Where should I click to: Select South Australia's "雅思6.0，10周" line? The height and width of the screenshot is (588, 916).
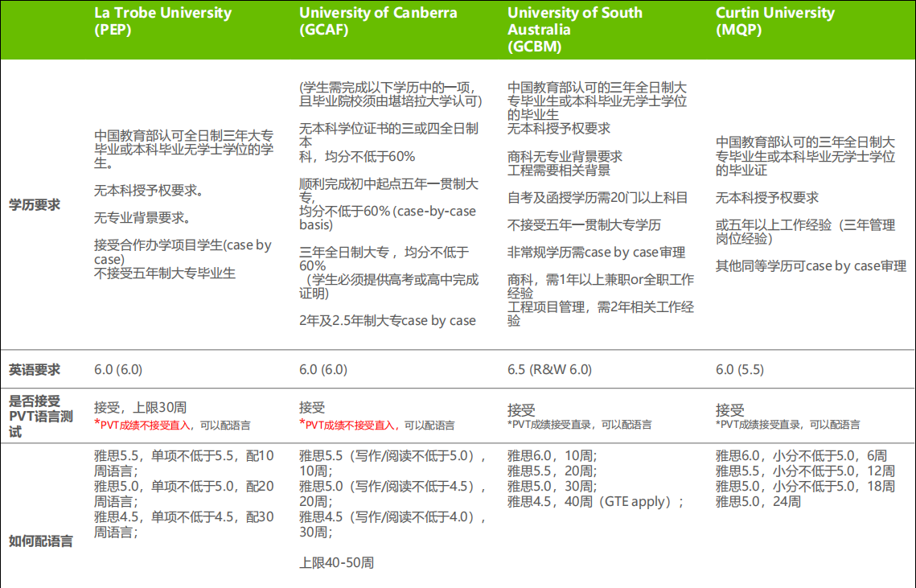pos(552,456)
